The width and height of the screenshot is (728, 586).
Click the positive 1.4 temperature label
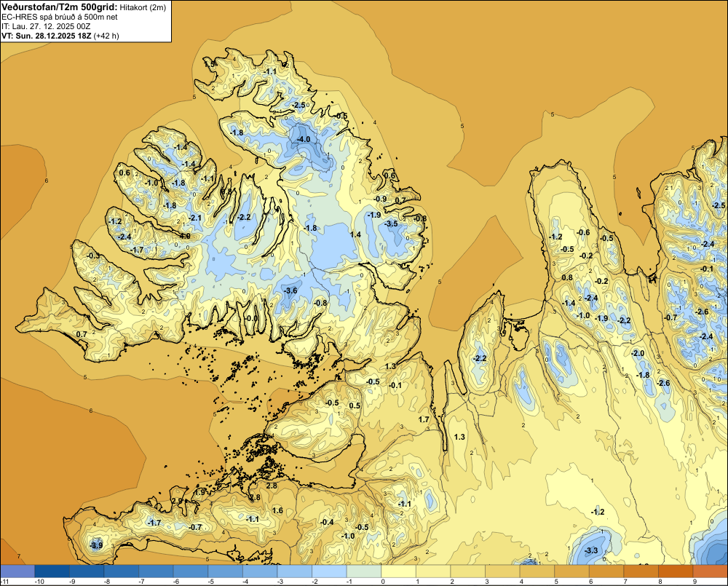(x=356, y=234)
